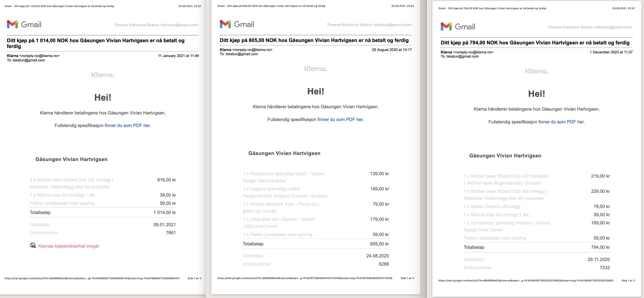Click '1 x Babee Greens ullinnlegg' item
Viewport: 644px width, 298px height.
click(492, 206)
